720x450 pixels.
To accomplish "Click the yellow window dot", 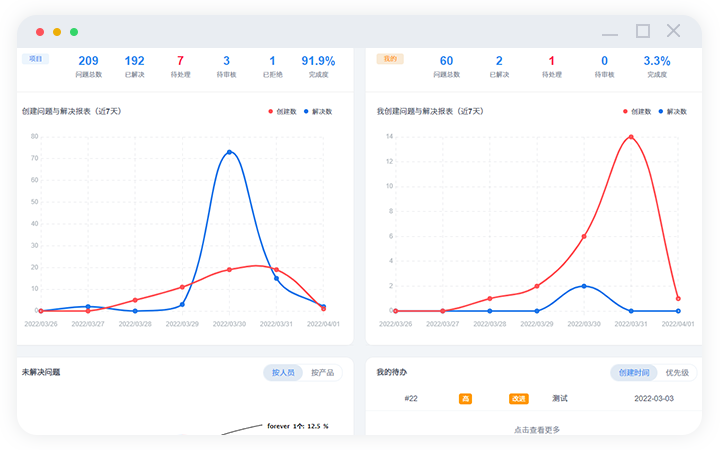I will (x=57, y=32).
